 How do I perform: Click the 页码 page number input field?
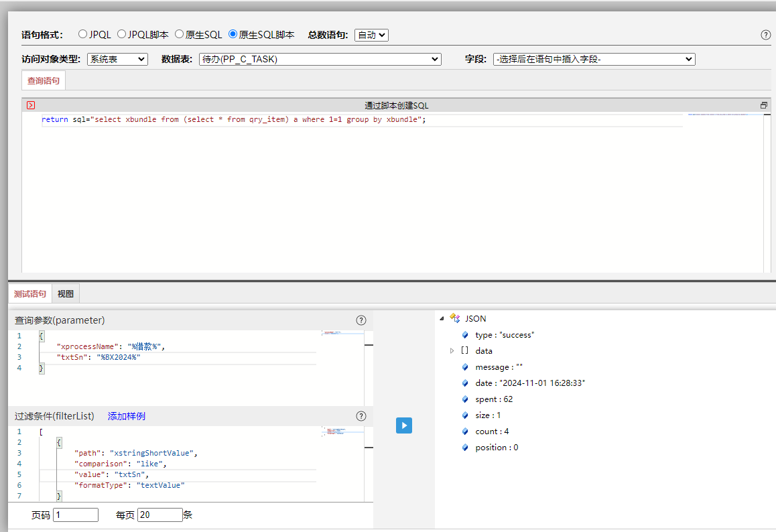click(x=75, y=515)
